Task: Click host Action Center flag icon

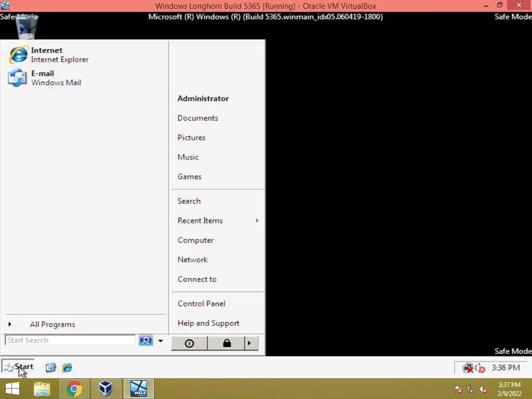Action: (458, 389)
